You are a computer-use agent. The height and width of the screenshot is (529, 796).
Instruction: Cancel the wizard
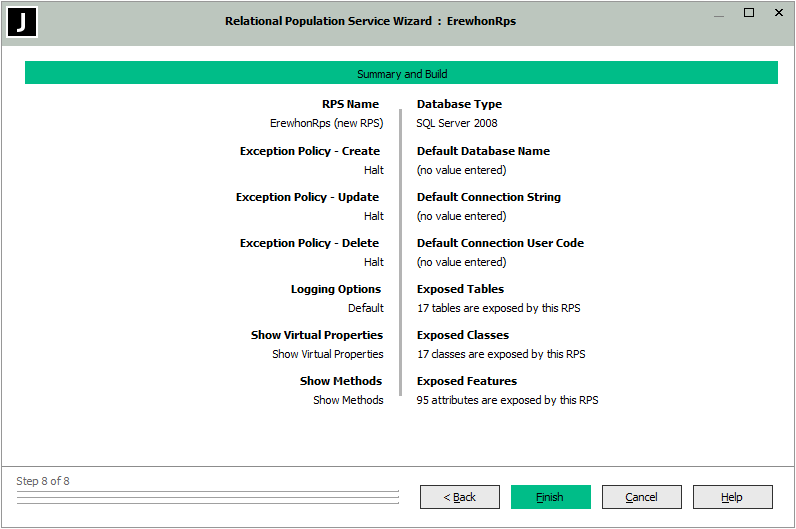641,497
